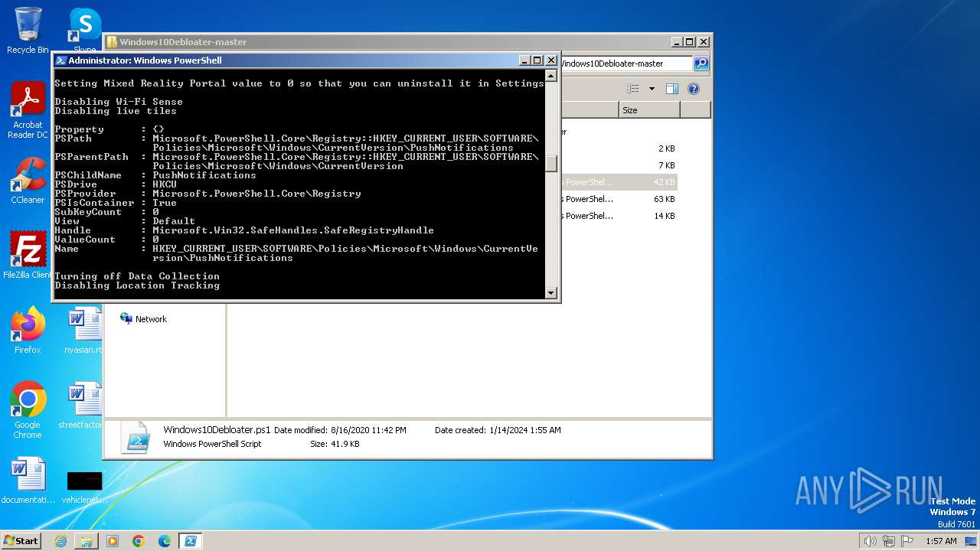Select the documentati... Word file on the desktop
This screenshot has height=551, width=980.
point(28,481)
